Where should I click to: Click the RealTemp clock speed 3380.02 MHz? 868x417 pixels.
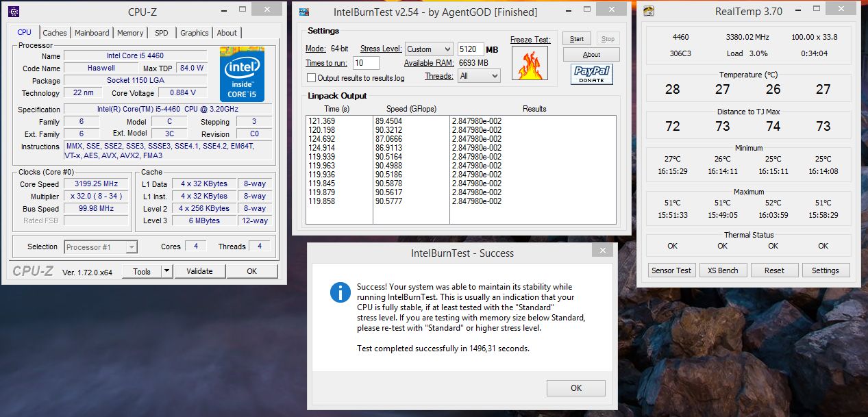coord(749,37)
